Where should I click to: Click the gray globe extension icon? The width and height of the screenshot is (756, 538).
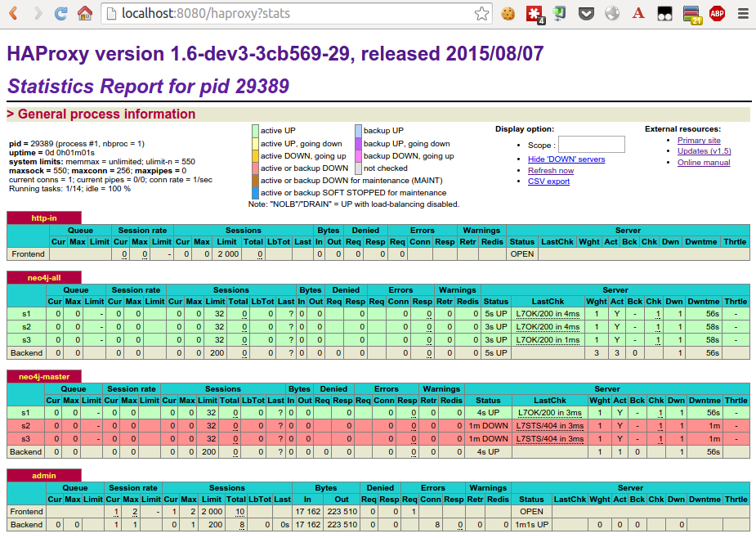[x=612, y=14]
